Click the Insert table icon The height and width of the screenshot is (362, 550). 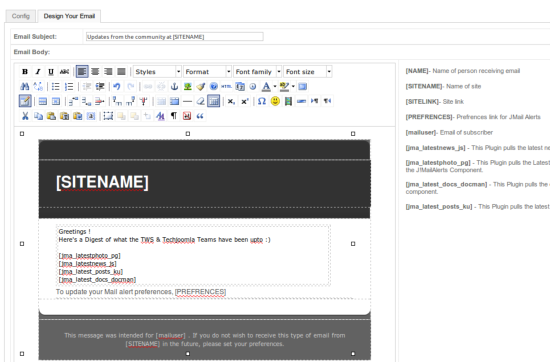25,101
